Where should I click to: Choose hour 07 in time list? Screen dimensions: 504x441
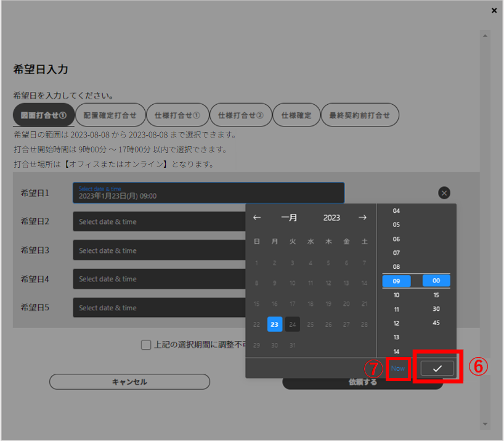396,253
